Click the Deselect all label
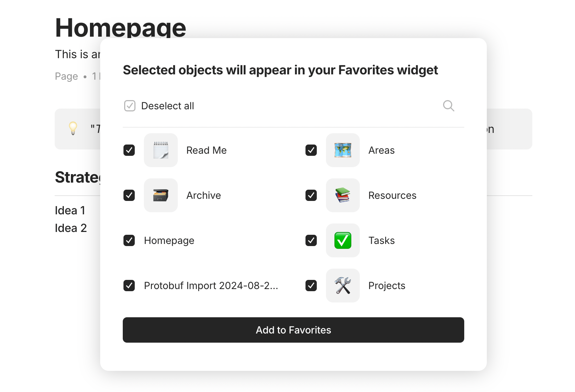Image resolution: width=575 pixels, height=392 pixels. [x=168, y=106]
